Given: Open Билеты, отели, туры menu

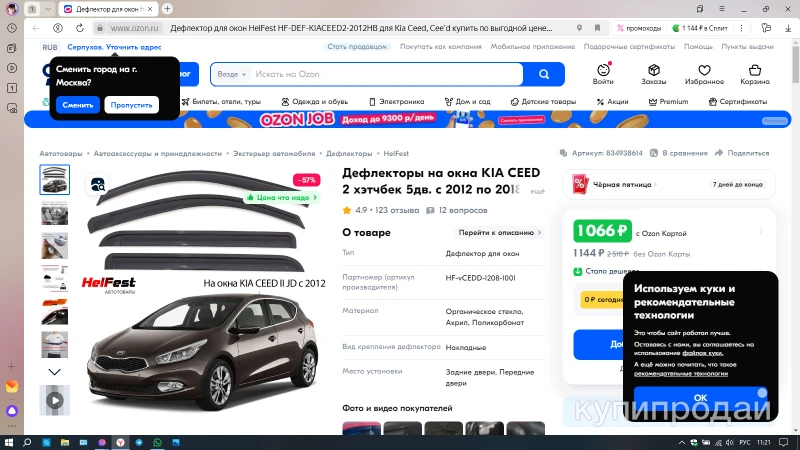Looking at the screenshot, I should click(221, 102).
